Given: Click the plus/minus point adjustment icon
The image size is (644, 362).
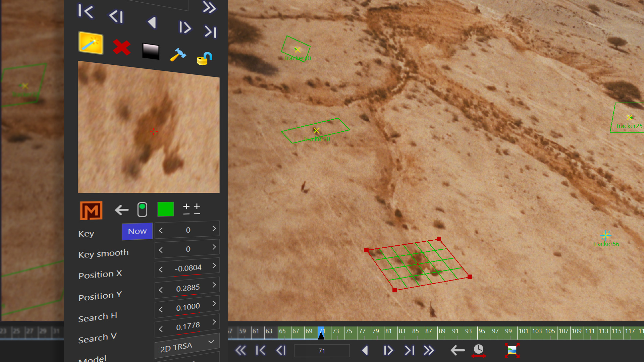Looking at the screenshot, I should [x=191, y=208].
